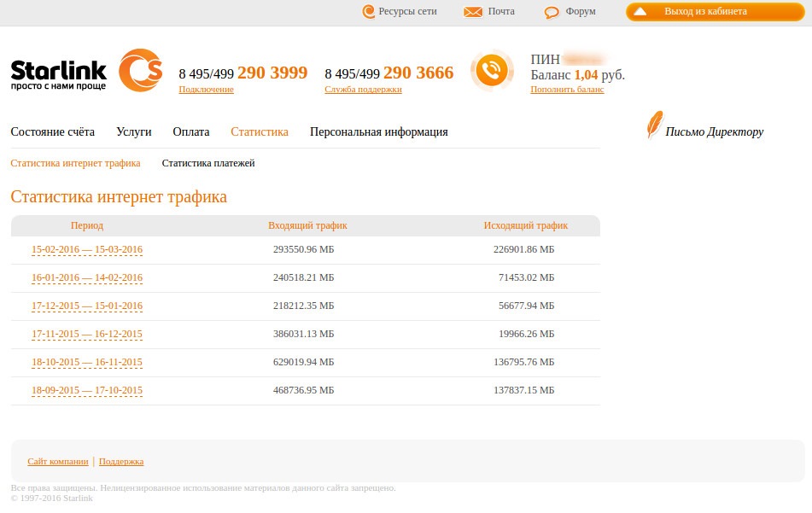This screenshot has width=812, height=513.
Task: Click the Сайт компании footer link
Action: (56, 460)
